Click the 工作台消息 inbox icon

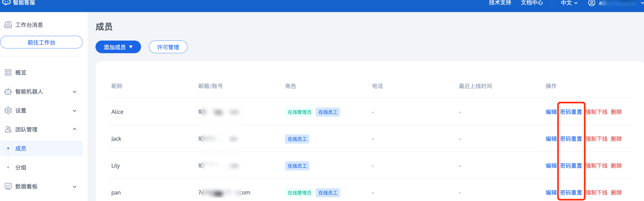[x=8, y=25]
